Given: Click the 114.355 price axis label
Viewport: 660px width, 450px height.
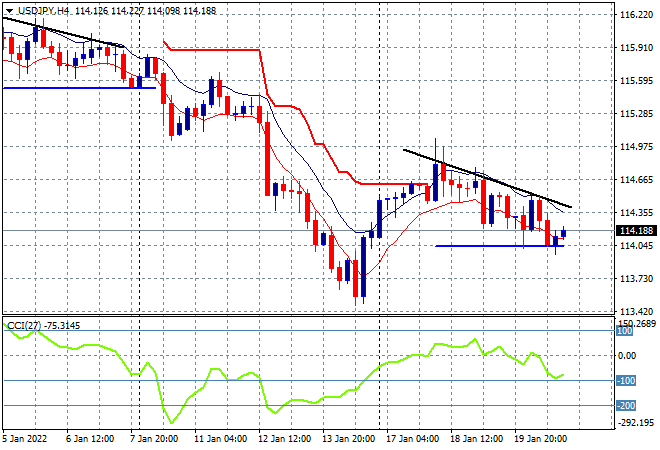Looking at the screenshot, I should click(636, 213).
